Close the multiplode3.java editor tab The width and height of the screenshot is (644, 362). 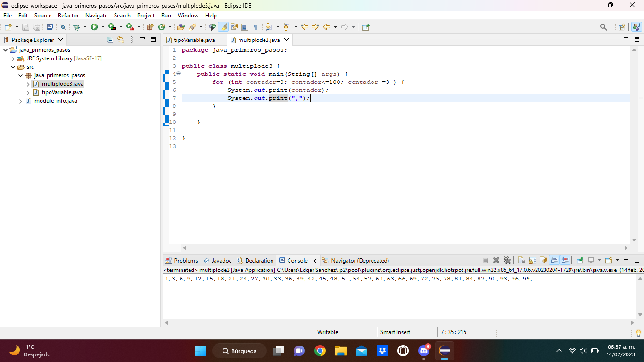(x=286, y=41)
